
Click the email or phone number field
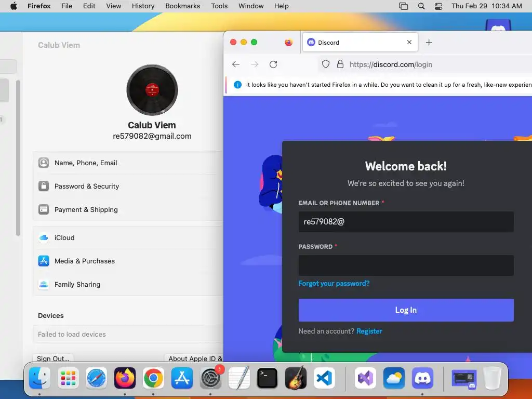tap(406, 222)
